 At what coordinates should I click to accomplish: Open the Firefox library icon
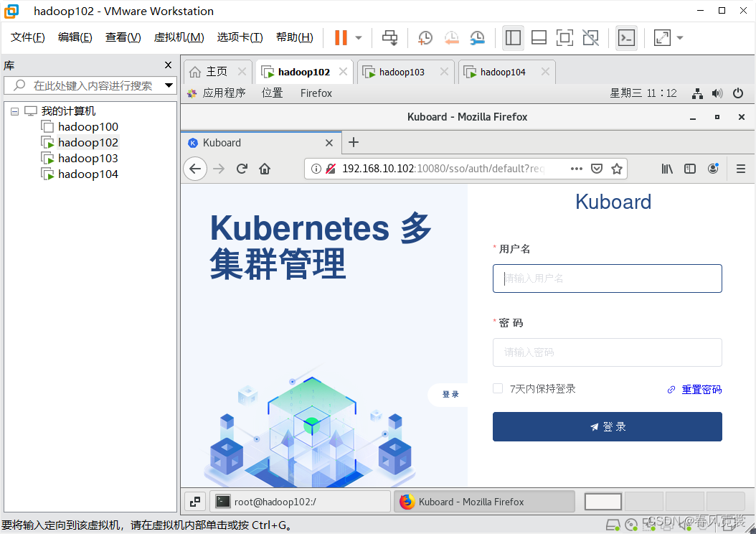(x=667, y=169)
